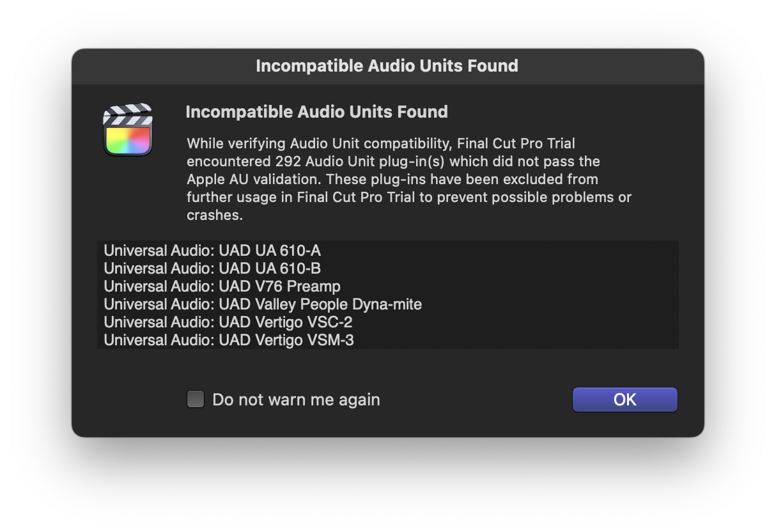This screenshot has height=532, width=776.
Task: Select UAD Vertigo VSM-3 list row
Action: point(228,340)
